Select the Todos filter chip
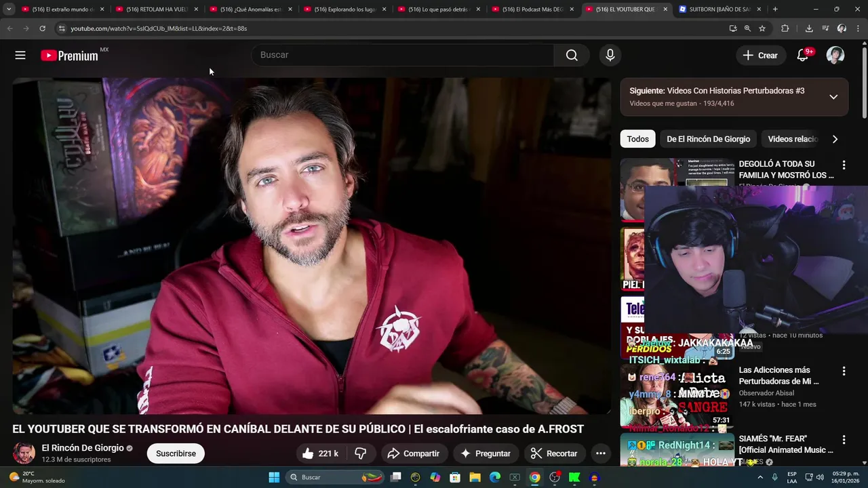Screen dimensions: 868x488 click(637, 139)
